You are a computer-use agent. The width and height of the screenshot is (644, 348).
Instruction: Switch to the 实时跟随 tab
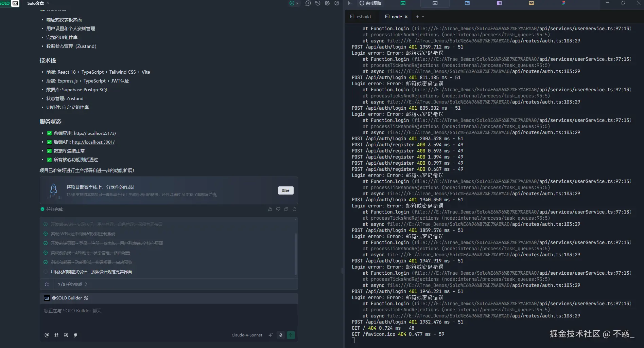point(370,3)
